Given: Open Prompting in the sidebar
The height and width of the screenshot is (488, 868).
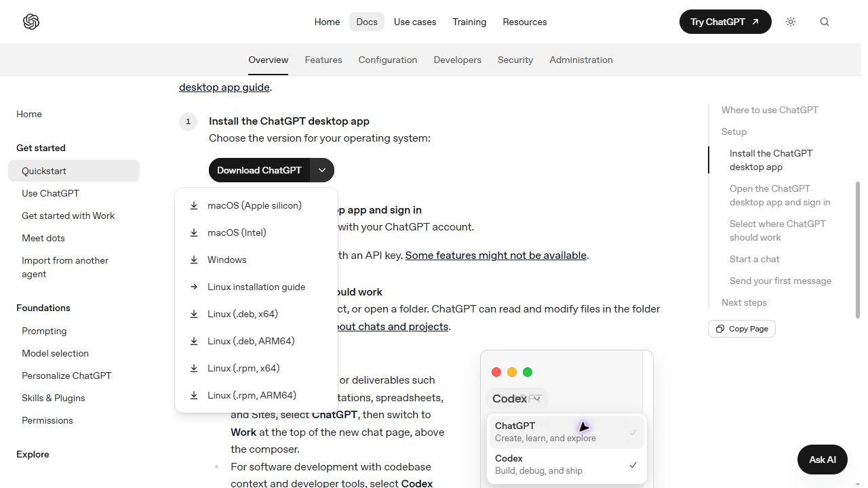Looking at the screenshot, I should (x=74, y=331).
